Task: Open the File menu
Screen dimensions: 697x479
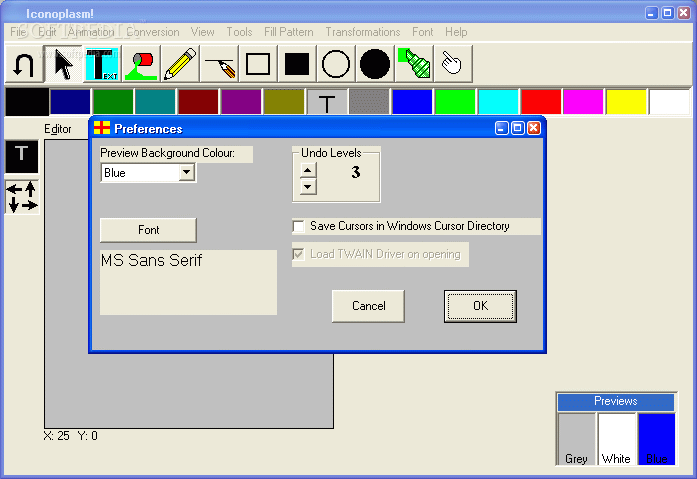Action: tap(18, 32)
